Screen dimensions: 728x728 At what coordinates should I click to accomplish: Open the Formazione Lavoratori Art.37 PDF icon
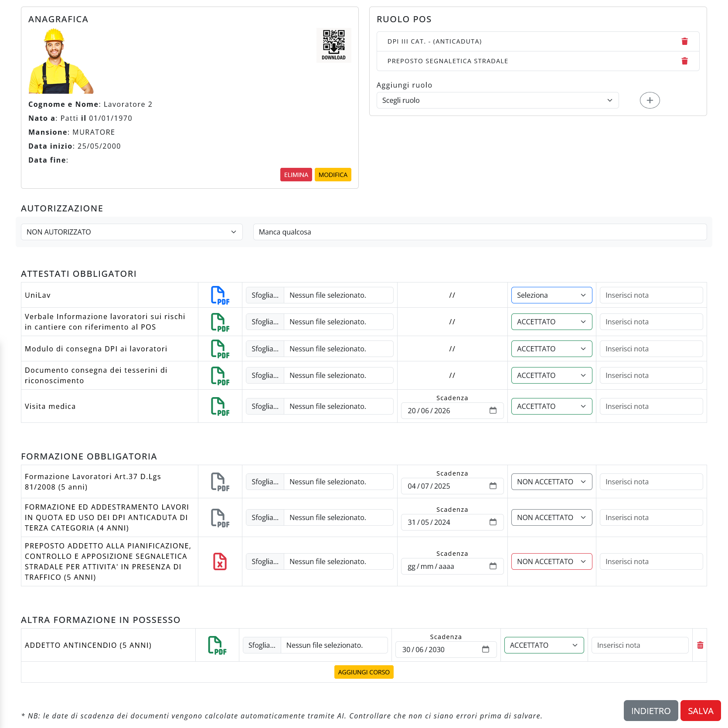[x=220, y=482]
